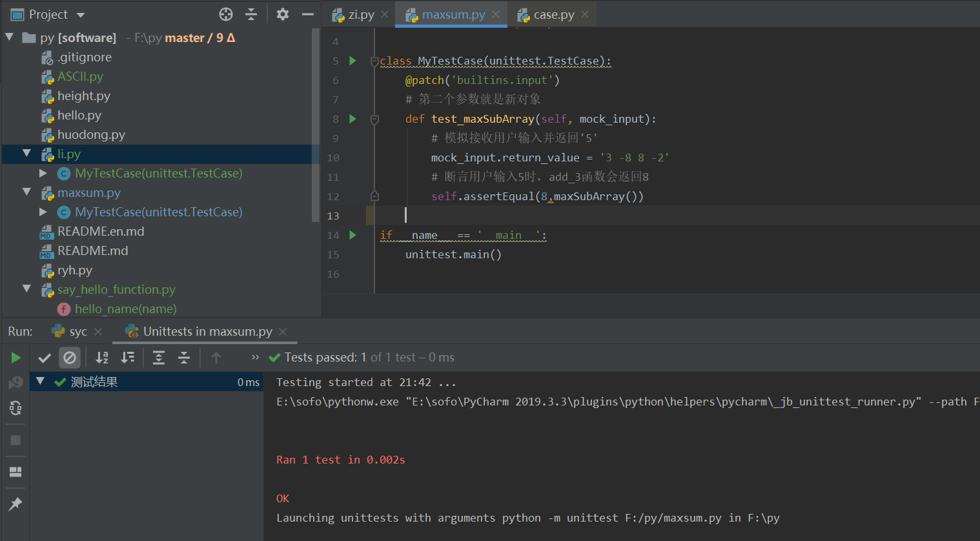Close the zi.py editor tab

385,14
